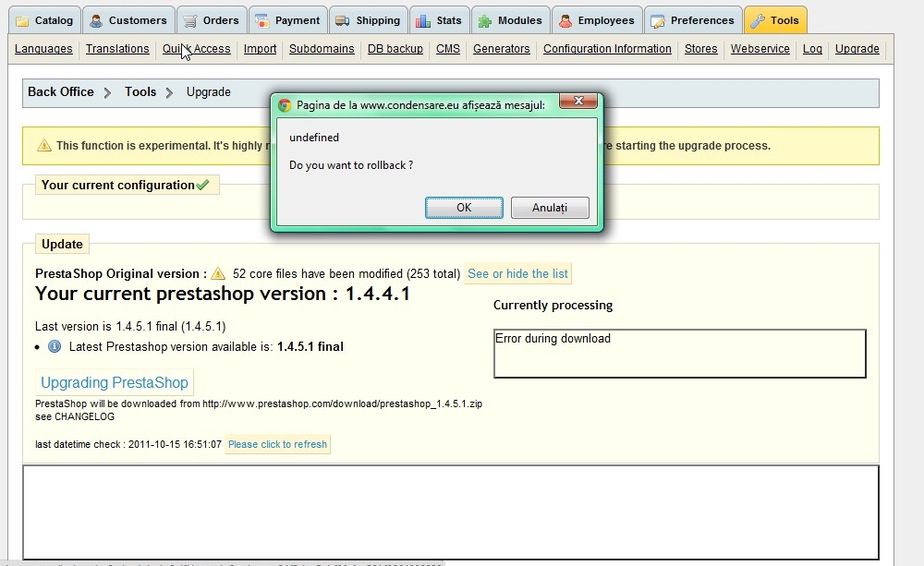Click the warning triangle in yellow banner
This screenshot has height=566, width=924.
pos(44,146)
